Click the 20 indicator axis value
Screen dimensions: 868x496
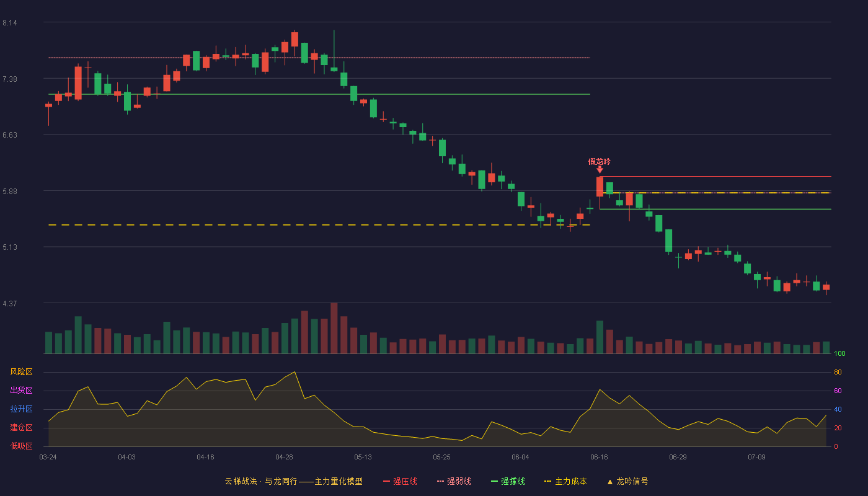click(838, 428)
